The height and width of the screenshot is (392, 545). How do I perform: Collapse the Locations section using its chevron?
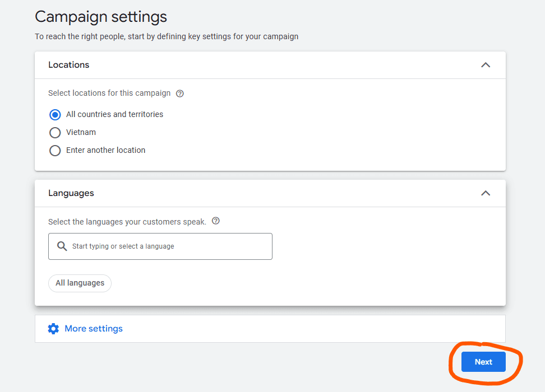coord(486,65)
